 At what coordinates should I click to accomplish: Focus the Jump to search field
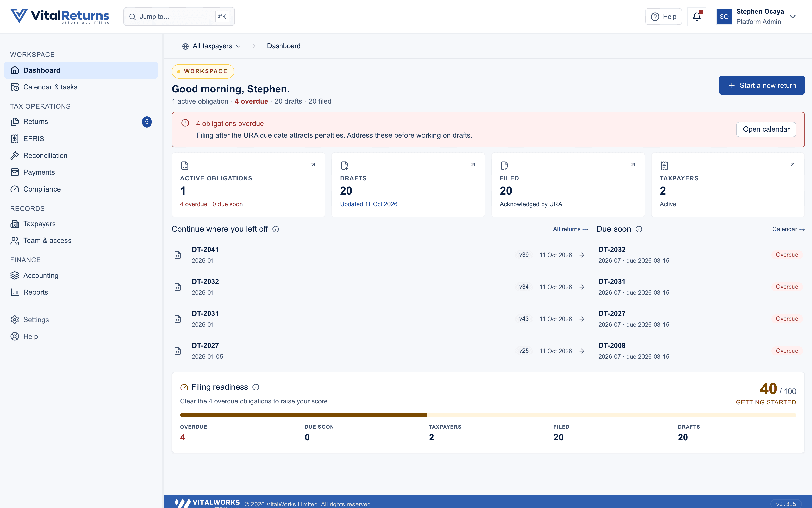(x=179, y=17)
